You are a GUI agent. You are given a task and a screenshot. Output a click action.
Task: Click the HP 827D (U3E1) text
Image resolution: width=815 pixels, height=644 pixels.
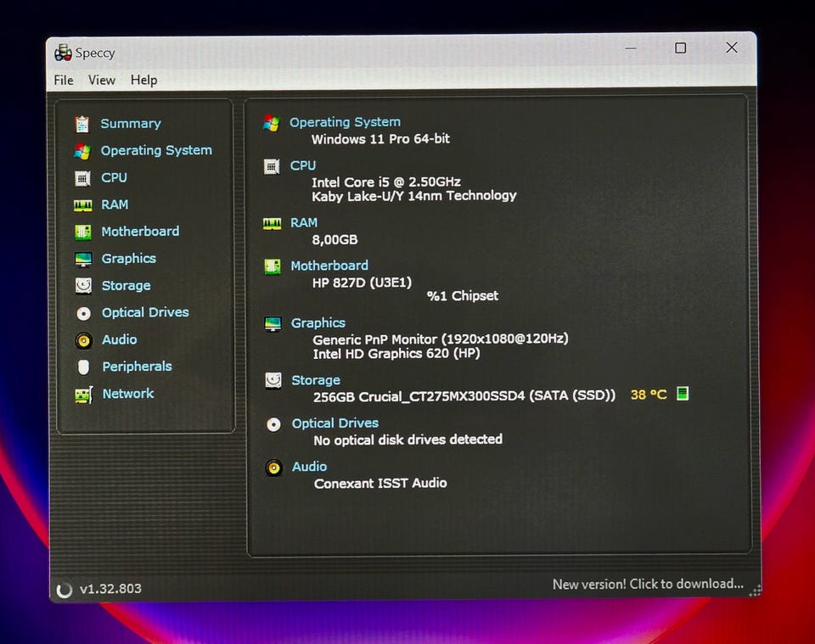[362, 283]
